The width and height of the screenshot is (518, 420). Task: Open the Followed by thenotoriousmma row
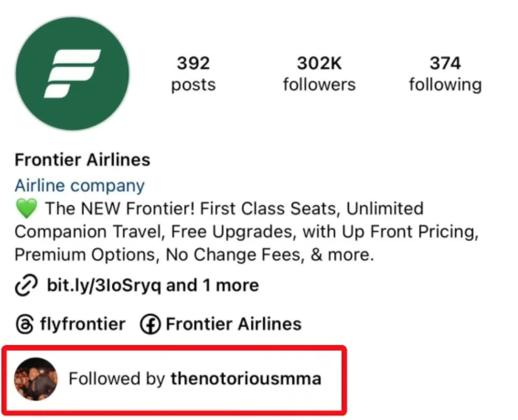click(173, 379)
